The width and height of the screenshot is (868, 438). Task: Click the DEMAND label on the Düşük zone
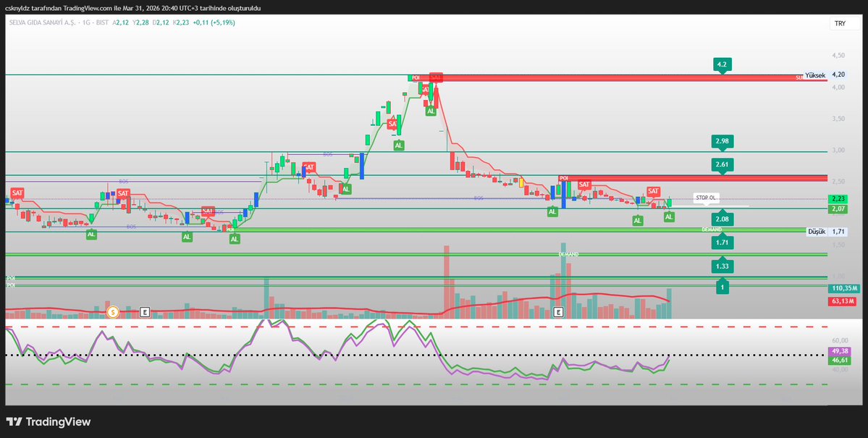click(x=712, y=229)
